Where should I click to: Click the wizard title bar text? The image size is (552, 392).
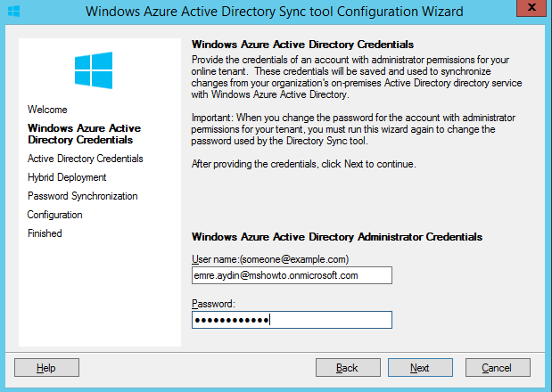[275, 12]
